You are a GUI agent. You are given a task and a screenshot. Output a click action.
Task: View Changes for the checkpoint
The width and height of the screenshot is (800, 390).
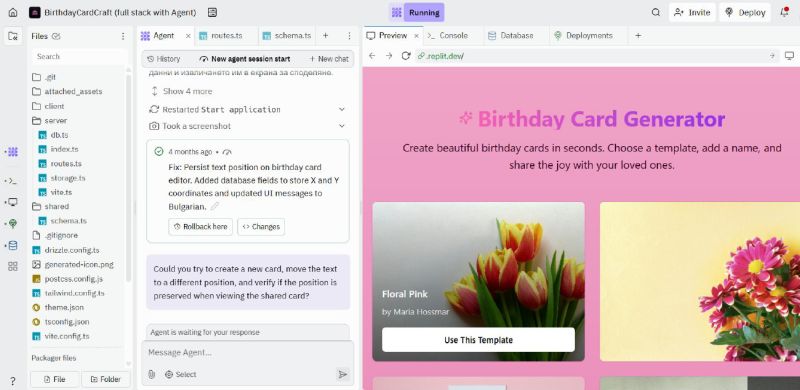pyautogui.click(x=261, y=227)
